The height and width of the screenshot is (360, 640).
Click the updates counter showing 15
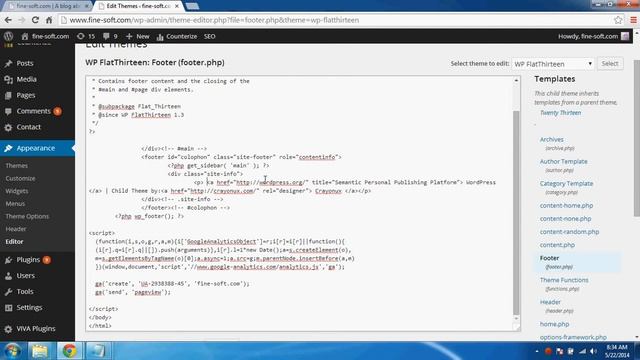86,36
